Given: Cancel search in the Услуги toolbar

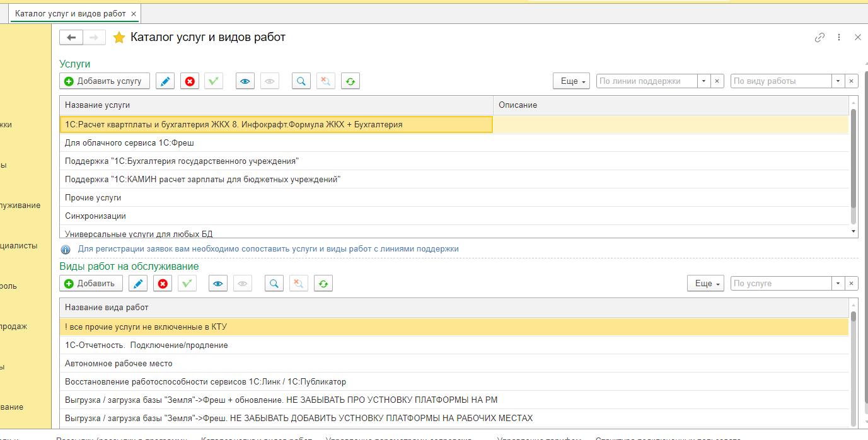Looking at the screenshot, I should 326,81.
